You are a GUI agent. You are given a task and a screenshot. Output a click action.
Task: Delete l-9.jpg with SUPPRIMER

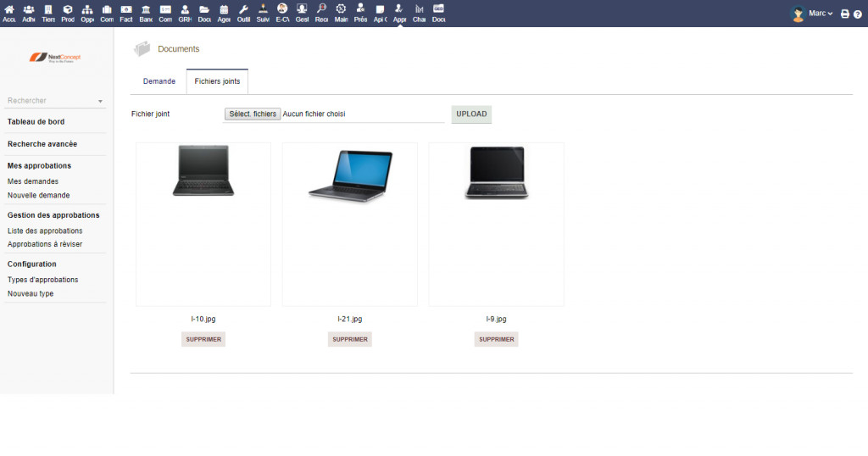[x=497, y=339]
